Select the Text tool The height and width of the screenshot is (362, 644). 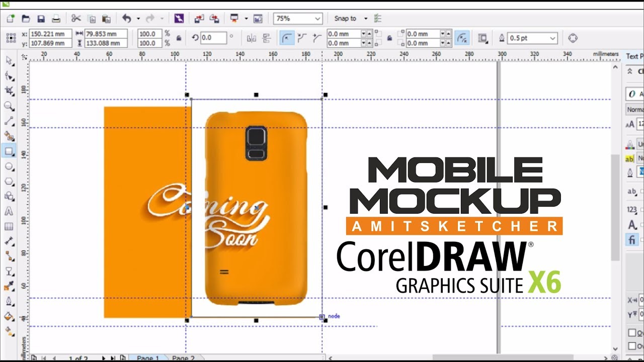coord(9,211)
